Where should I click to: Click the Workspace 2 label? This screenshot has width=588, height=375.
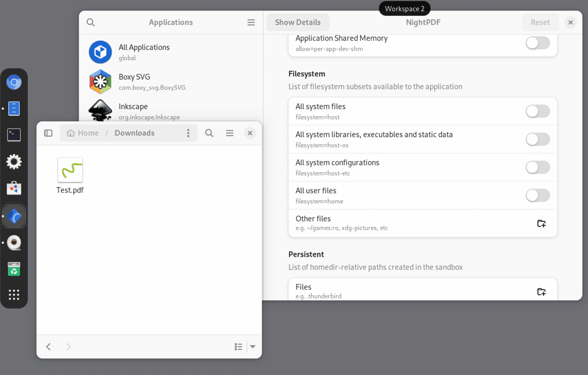coord(405,9)
